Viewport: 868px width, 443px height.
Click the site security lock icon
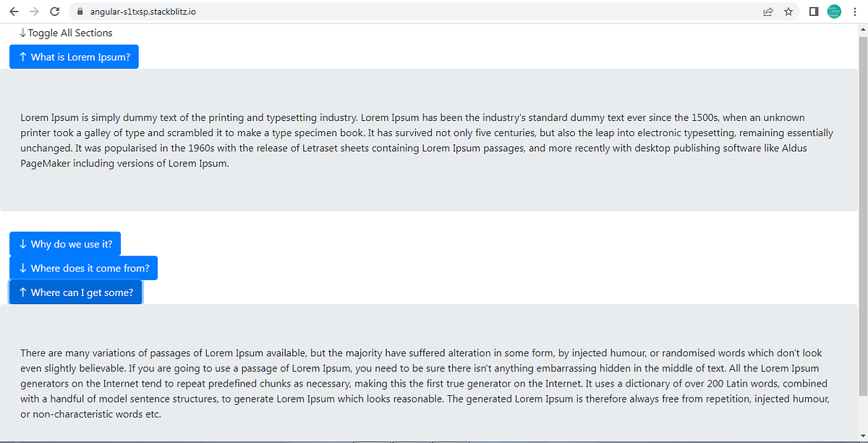pos(79,12)
